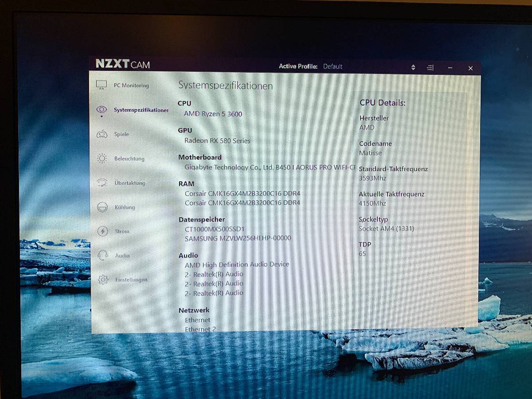The width and height of the screenshot is (532, 399).
Task: Click the Matisse codename value
Action: 370,153
